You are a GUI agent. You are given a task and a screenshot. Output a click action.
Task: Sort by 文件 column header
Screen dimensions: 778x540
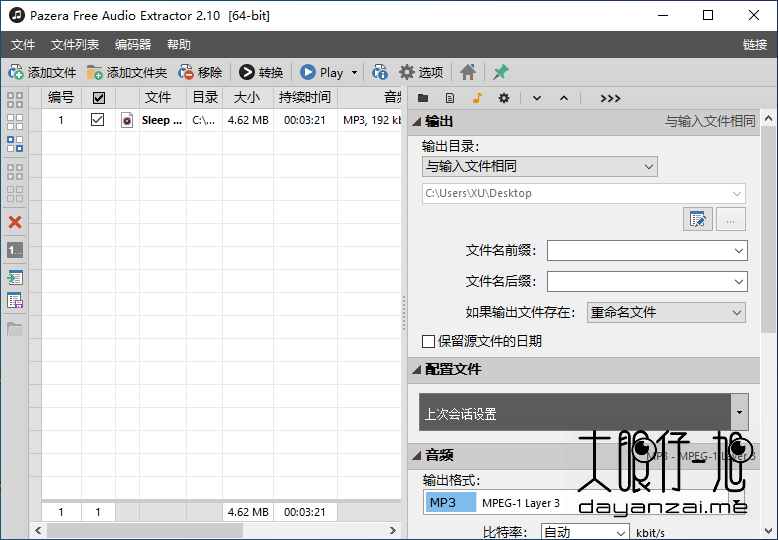(x=163, y=98)
